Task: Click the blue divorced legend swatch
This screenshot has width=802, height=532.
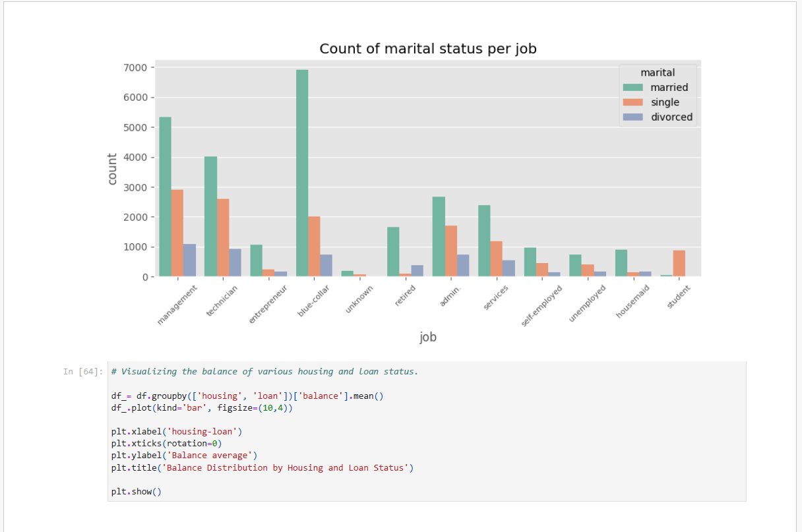Action: tap(633, 117)
